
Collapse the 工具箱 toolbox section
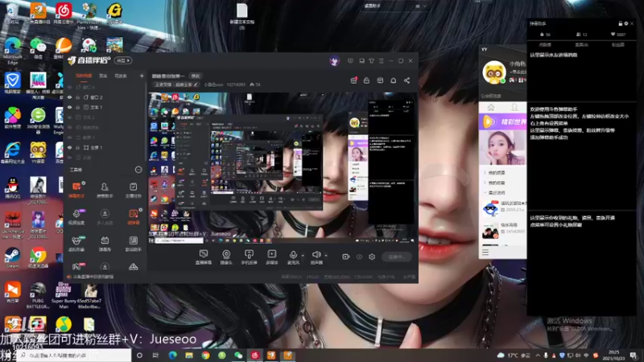138,170
